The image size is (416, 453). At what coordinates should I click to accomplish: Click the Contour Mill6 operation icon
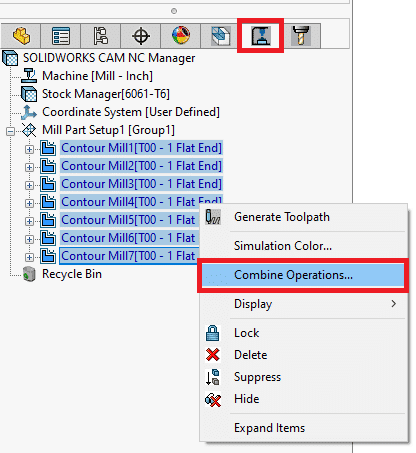[48, 238]
